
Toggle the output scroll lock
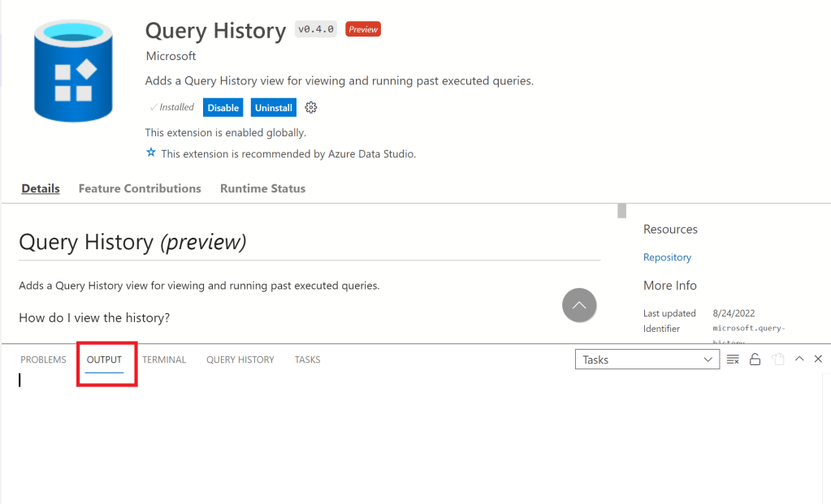(x=755, y=360)
